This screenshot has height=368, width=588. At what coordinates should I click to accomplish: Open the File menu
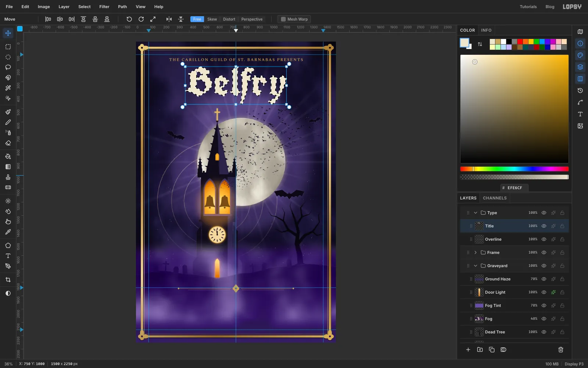point(9,7)
